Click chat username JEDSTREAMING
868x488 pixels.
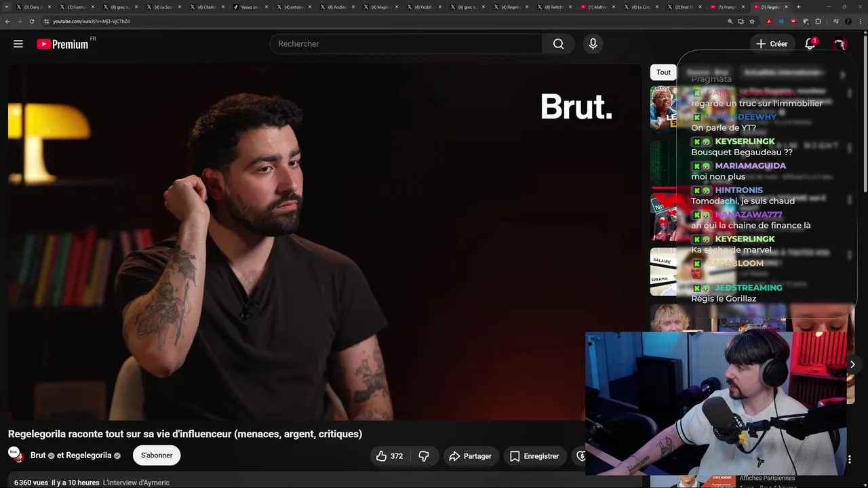[748, 288]
